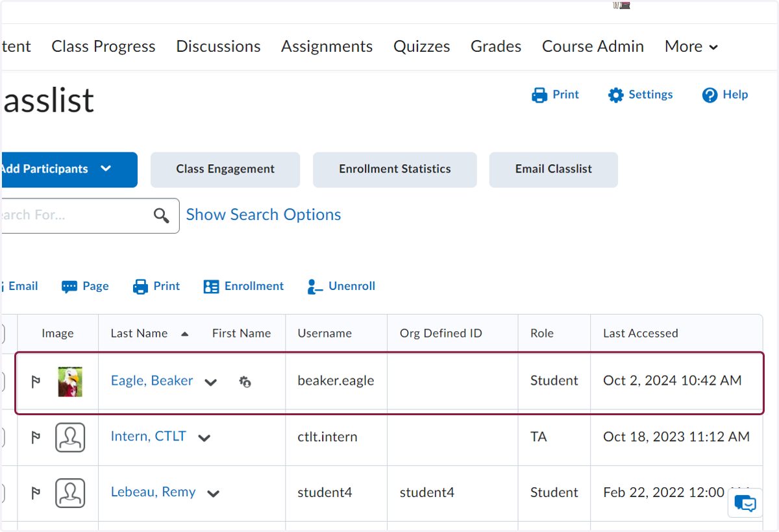
Task: Click the Last Name sort arrow
Action: [x=184, y=334]
